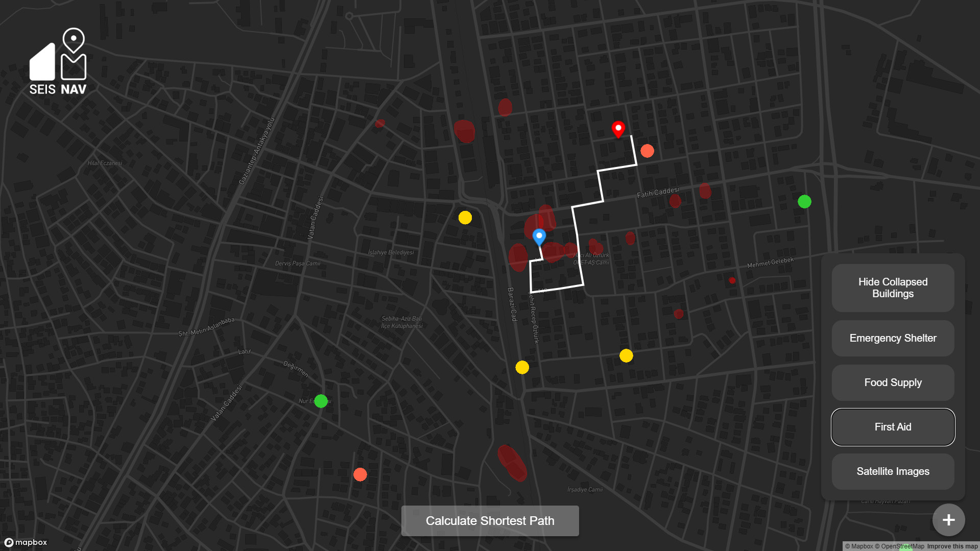Toggle the Emergency Shelter layer
Image resolution: width=980 pixels, height=551 pixels.
pos(893,338)
